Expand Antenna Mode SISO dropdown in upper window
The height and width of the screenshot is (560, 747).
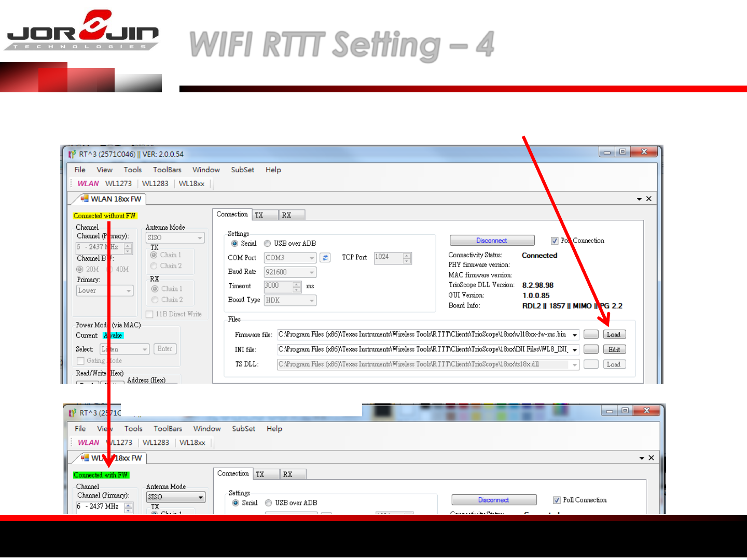pyautogui.click(x=175, y=238)
